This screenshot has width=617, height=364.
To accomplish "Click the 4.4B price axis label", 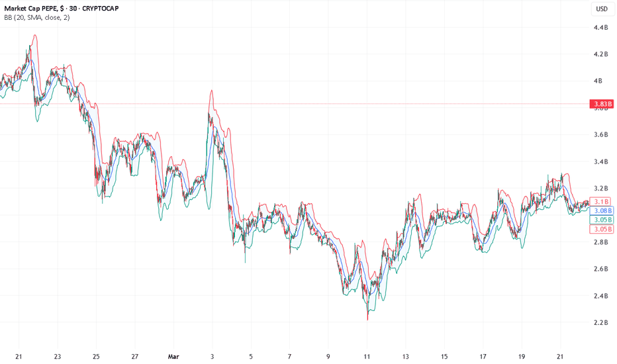I will (600, 28).
